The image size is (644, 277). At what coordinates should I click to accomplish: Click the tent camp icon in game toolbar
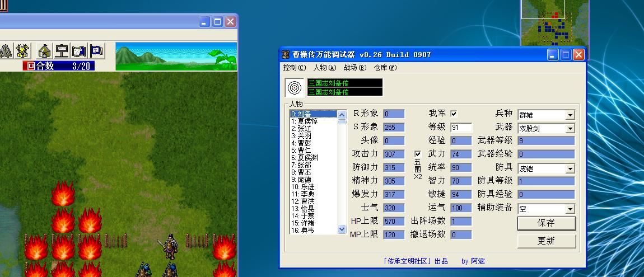point(44,51)
